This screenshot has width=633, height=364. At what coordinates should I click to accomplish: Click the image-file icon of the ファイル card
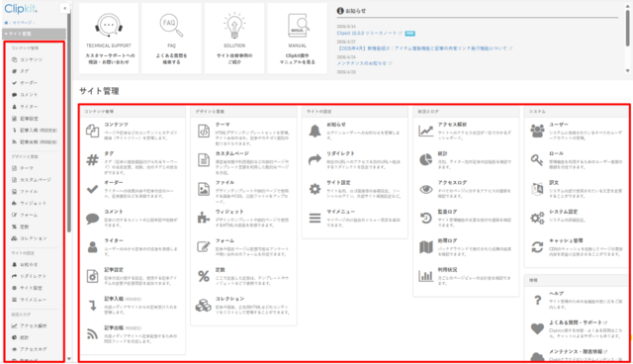204,189
